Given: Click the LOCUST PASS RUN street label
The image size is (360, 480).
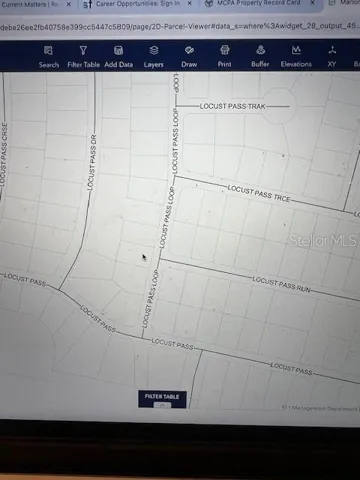Looking at the screenshot, I should tap(281, 284).
